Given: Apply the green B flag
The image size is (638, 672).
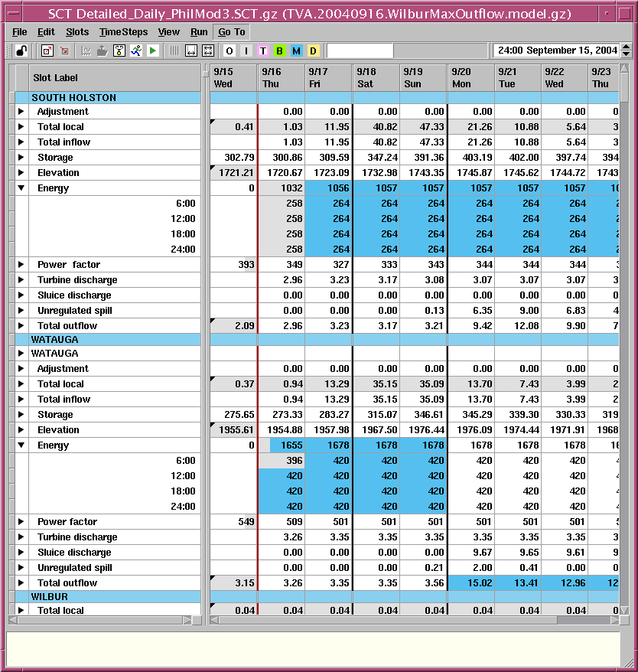Looking at the screenshot, I should [280, 51].
